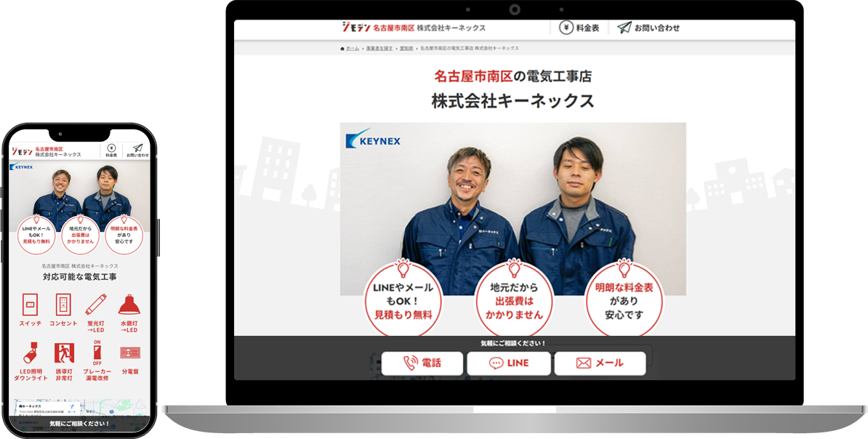Tap the 見積もり無料 badge on phone
The image size is (868, 439).
pyautogui.click(x=36, y=235)
